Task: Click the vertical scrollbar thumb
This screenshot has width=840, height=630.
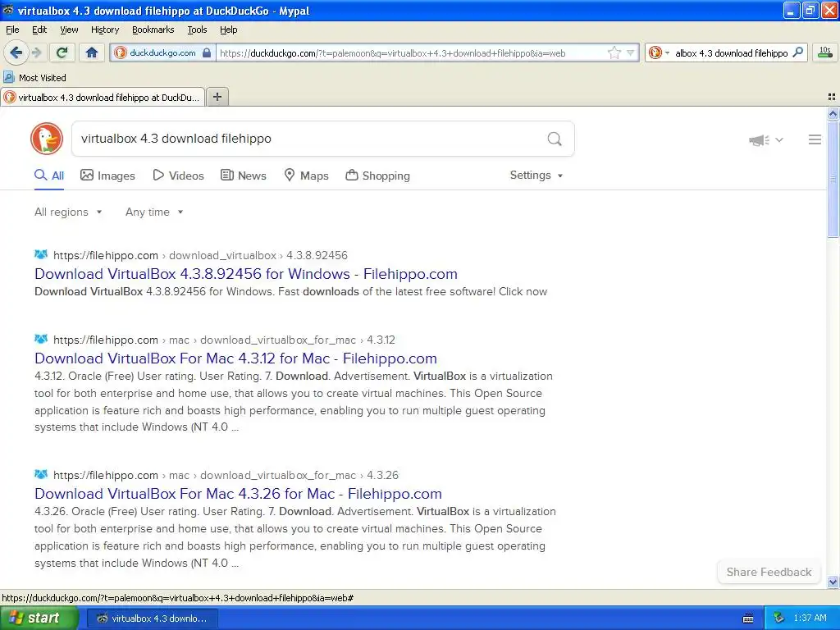Action: click(x=833, y=178)
